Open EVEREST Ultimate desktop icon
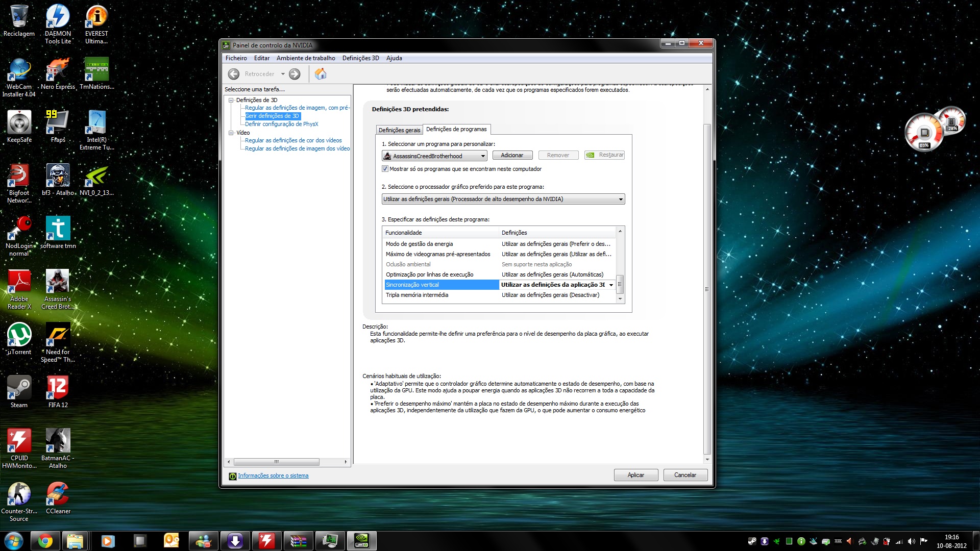The height and width of the screenshot is (551, 980). pos(96,24)
